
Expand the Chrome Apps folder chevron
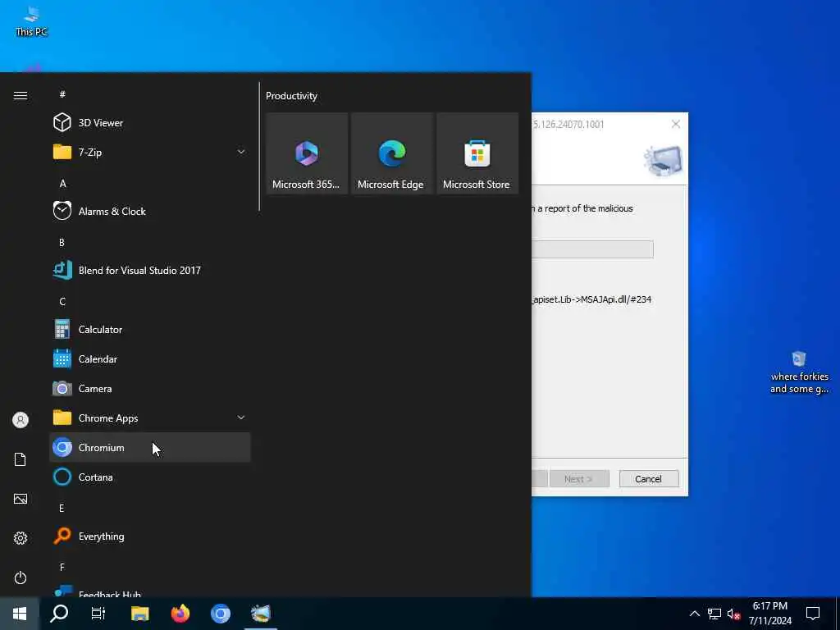tap(241, 418)
